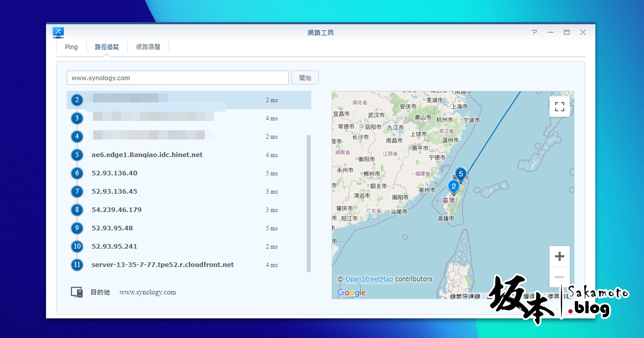
Task: Select hop number 4 circle
Action: [x=77, y=137]
